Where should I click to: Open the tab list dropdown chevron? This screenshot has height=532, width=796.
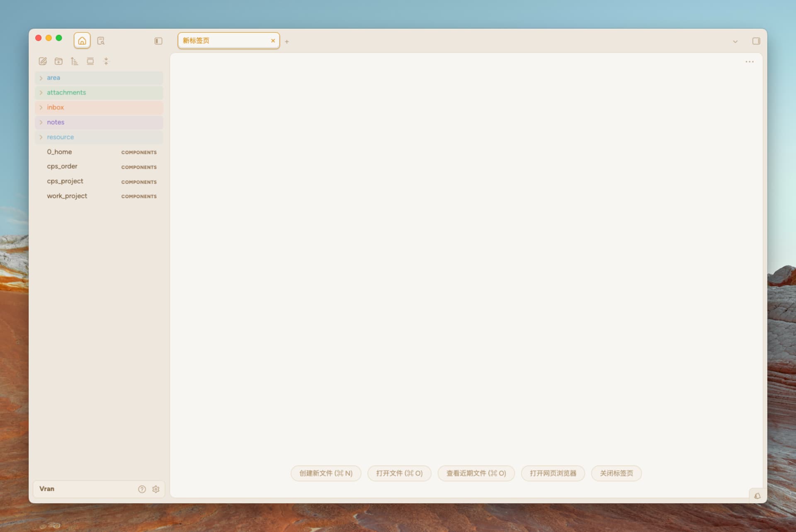[x=735, y=41]
